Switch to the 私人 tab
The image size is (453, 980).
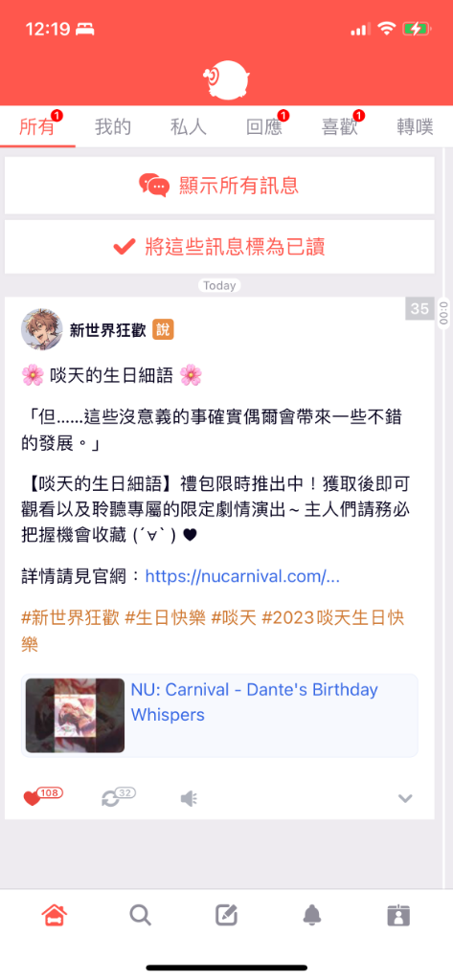point(189,127)
